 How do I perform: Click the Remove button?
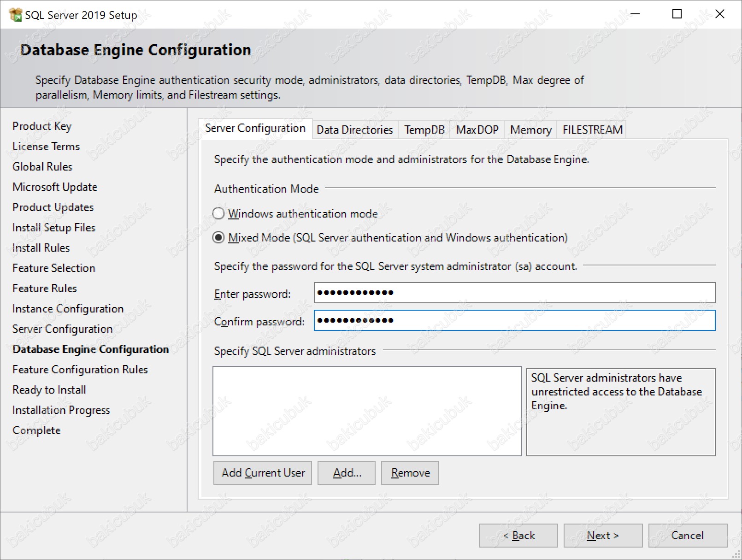coord(410,473)
